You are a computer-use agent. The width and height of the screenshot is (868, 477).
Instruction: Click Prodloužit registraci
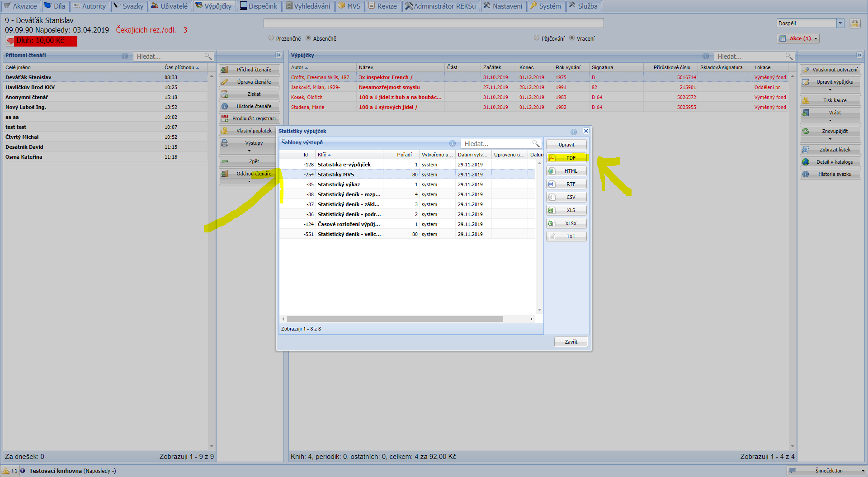250,118
